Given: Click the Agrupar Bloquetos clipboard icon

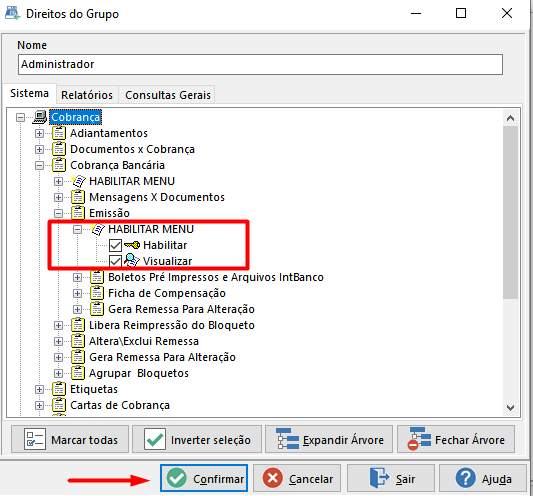Looking at the screenshot, I should tap(78, 373).
